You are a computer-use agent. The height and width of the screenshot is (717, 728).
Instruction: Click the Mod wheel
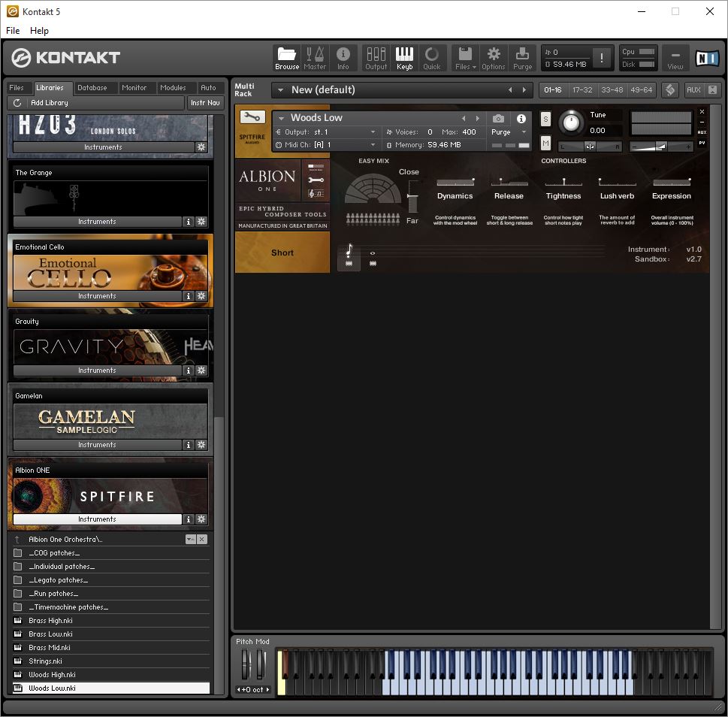(x=261, y=665)
